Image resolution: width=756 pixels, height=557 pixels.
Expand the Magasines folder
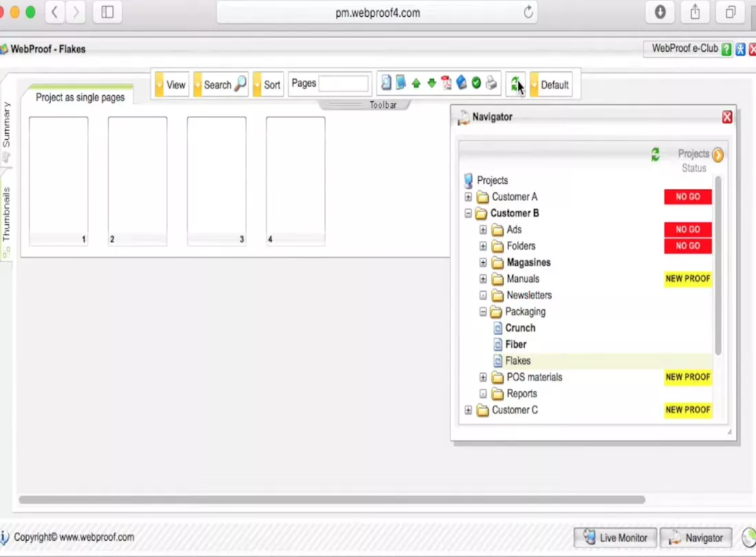pos(482,263)
